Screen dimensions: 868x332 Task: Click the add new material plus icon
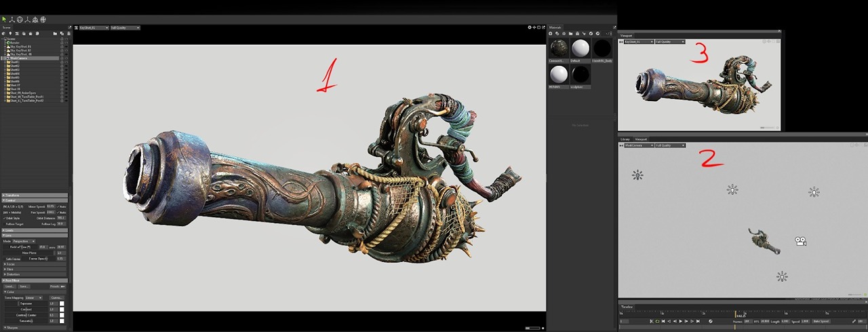[x=550, y=33]
